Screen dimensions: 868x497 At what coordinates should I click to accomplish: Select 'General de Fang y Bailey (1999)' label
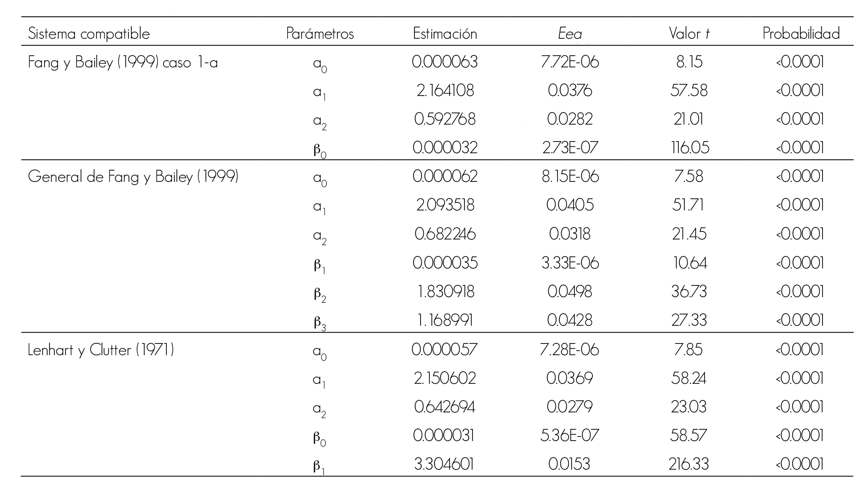tap(133, 177)
